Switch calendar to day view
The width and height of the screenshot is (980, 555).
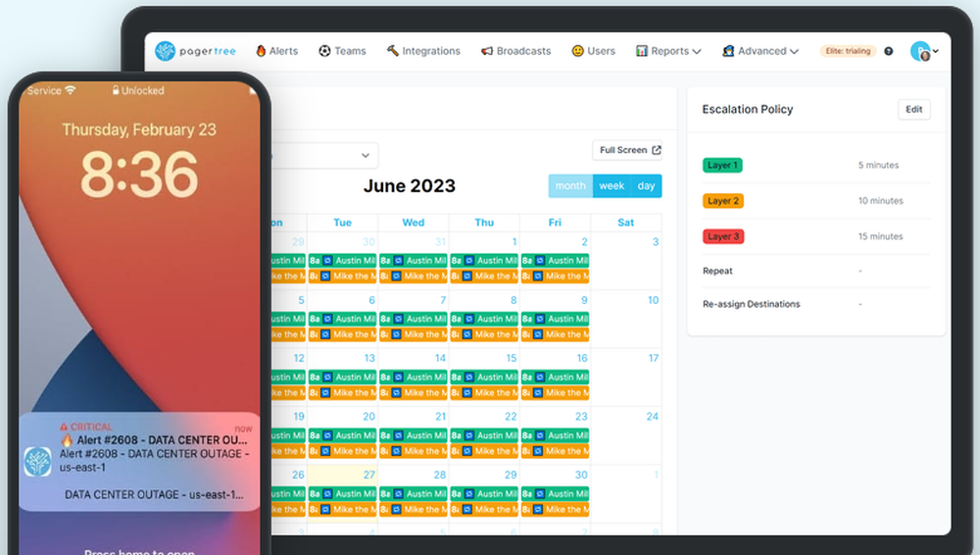pos(646,186)
